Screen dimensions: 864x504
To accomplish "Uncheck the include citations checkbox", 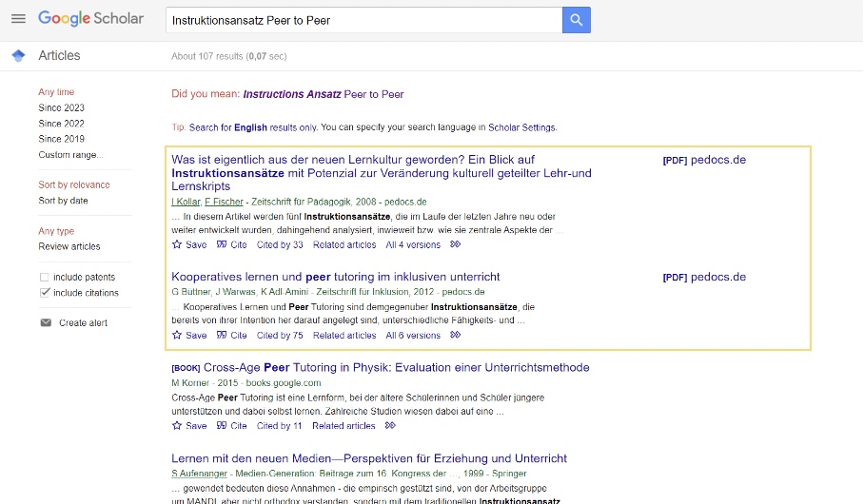I will pos(45,293).
